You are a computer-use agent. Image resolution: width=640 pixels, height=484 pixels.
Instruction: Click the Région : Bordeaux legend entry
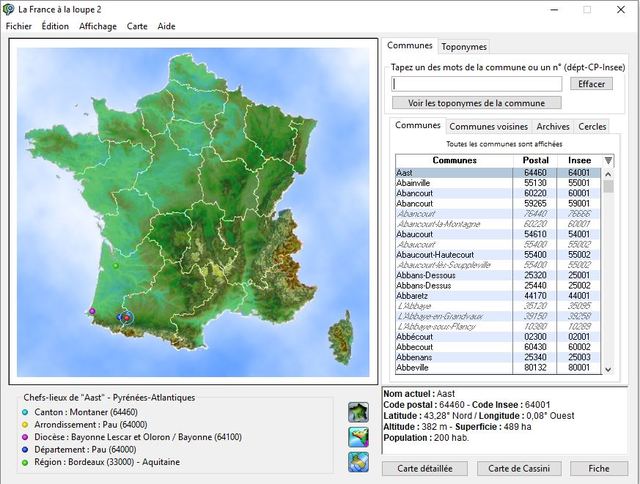107,462
